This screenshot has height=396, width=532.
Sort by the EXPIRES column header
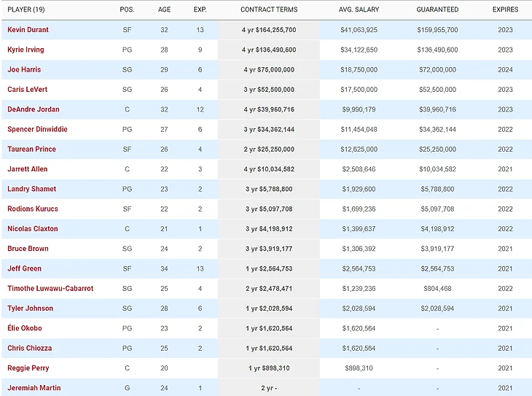point(505,9)
